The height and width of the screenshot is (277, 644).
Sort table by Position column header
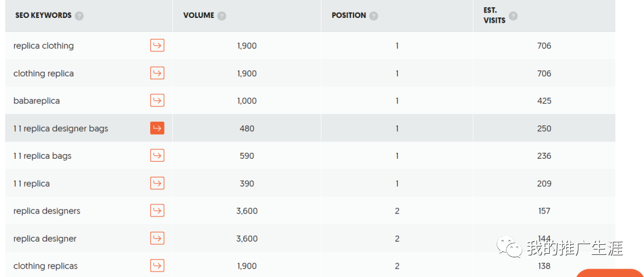point(349,16)
